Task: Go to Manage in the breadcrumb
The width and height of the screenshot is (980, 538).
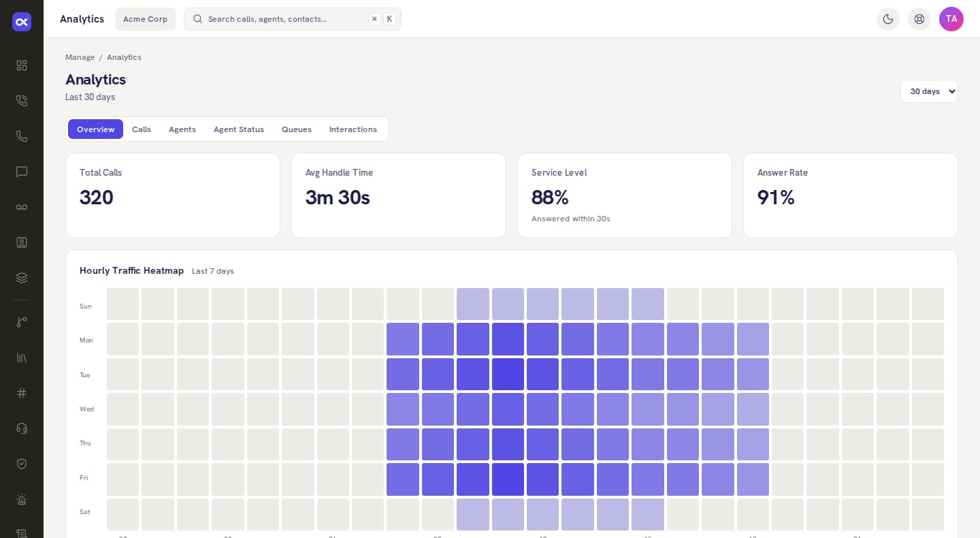Action: pyautogui.click(x=80, y=57)
